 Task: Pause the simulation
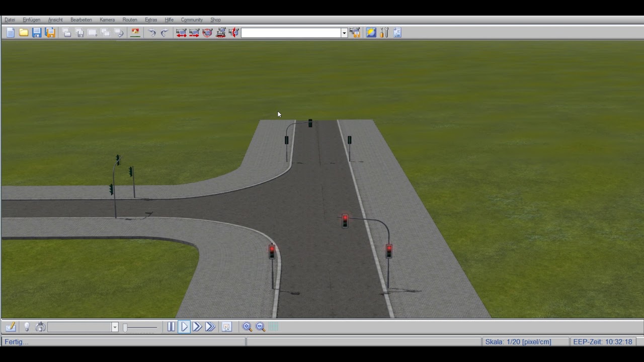coord(171,327)
